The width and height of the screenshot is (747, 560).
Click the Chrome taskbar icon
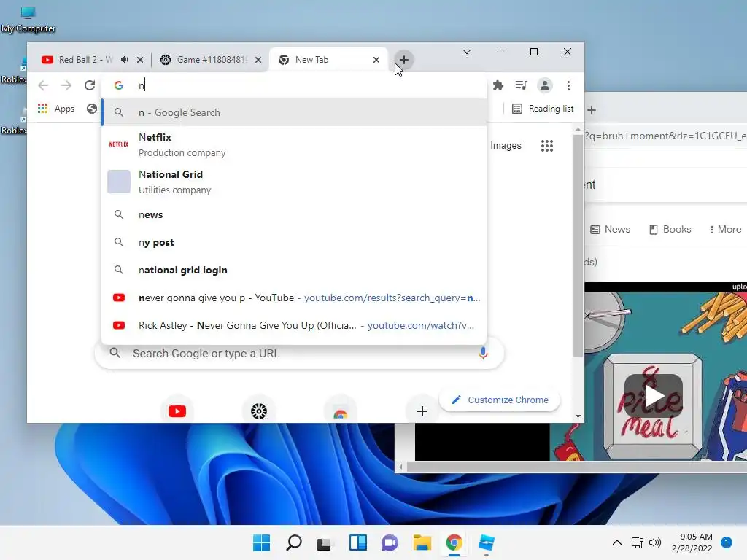(x=454, y=542)
